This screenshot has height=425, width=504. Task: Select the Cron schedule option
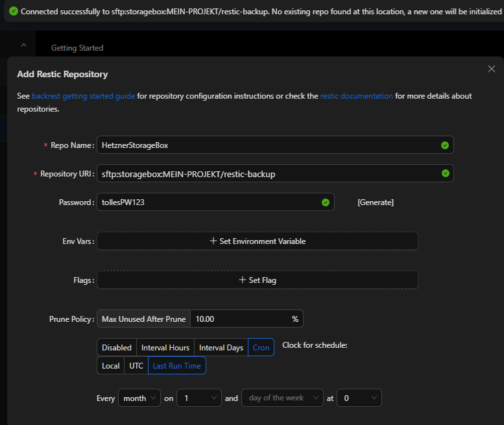(x=261, y=348)
